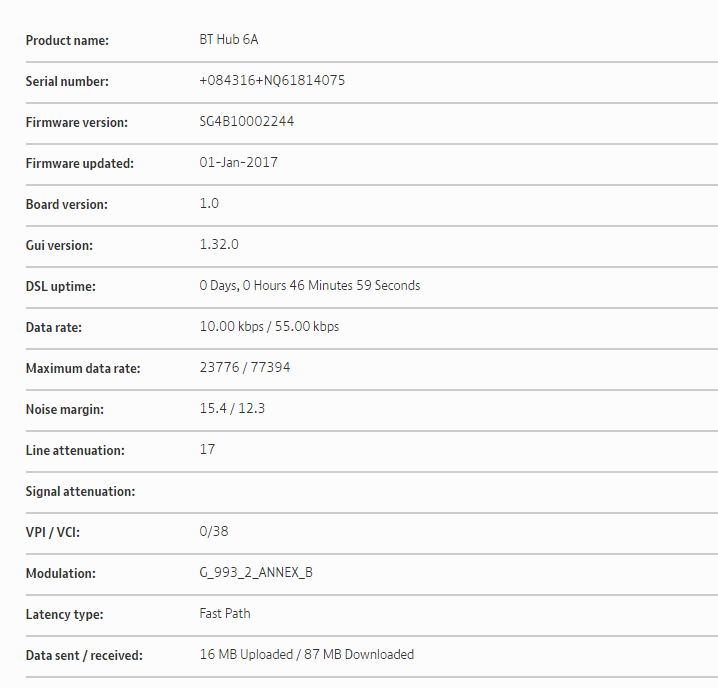Click the line attenuation value 17

207,450
